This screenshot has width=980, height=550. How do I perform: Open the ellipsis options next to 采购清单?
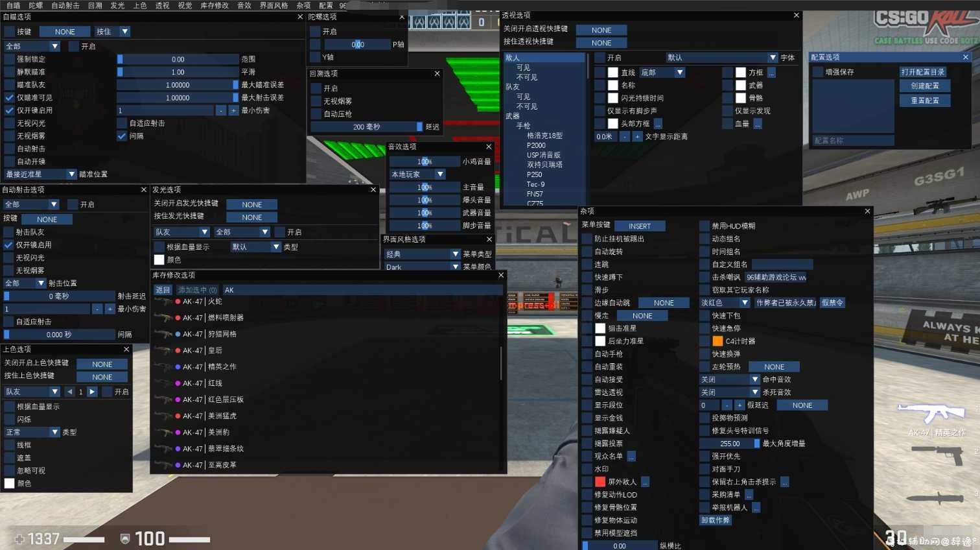click(x=749, y=495)
